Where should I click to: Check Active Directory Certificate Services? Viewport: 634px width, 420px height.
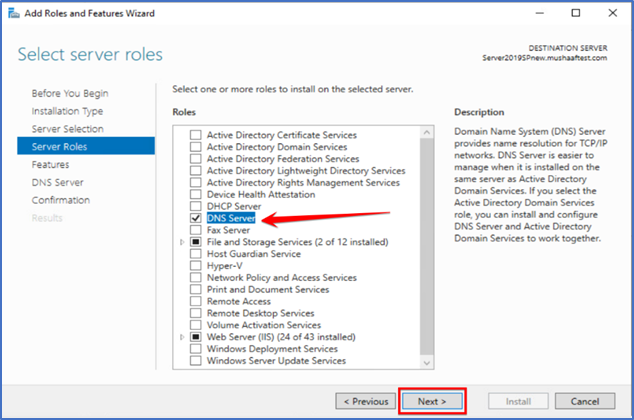tap(196, 135)
